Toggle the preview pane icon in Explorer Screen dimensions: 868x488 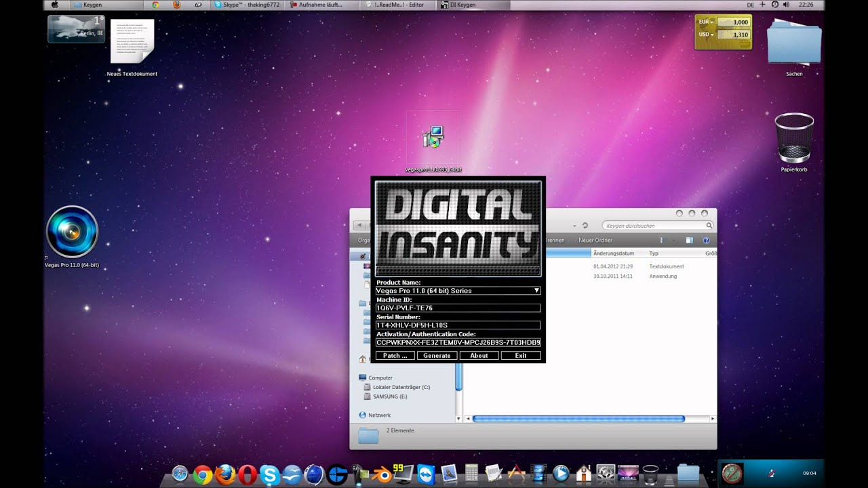[689, 240]
